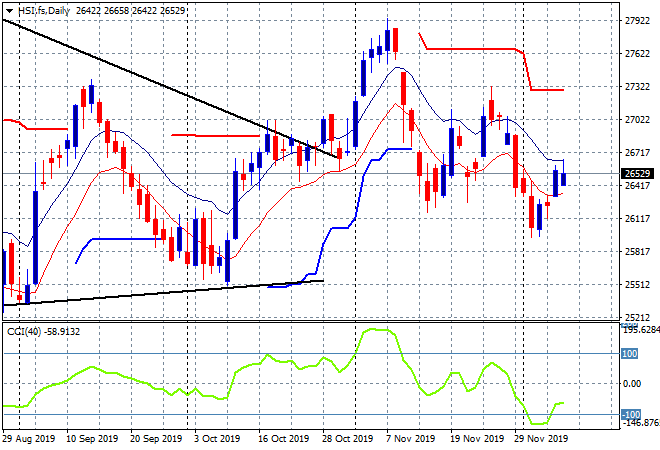Click the 26417 price axis label
The height and width of the screenshot is (450, 660).
[637, 185]
